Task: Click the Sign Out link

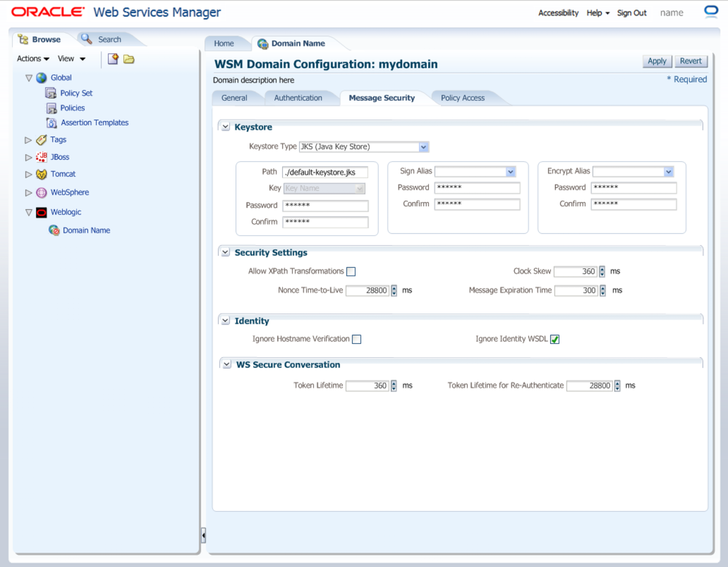Action: 632,13
